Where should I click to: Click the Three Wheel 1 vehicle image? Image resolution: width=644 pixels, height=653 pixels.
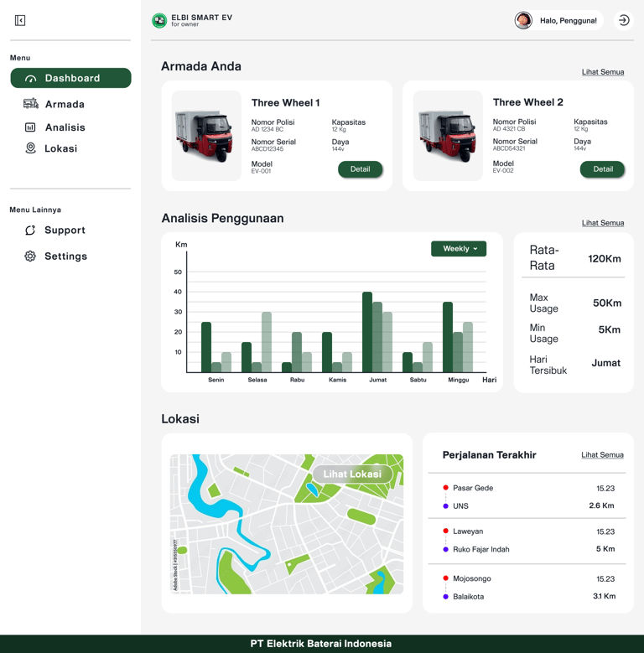point(206,136)
